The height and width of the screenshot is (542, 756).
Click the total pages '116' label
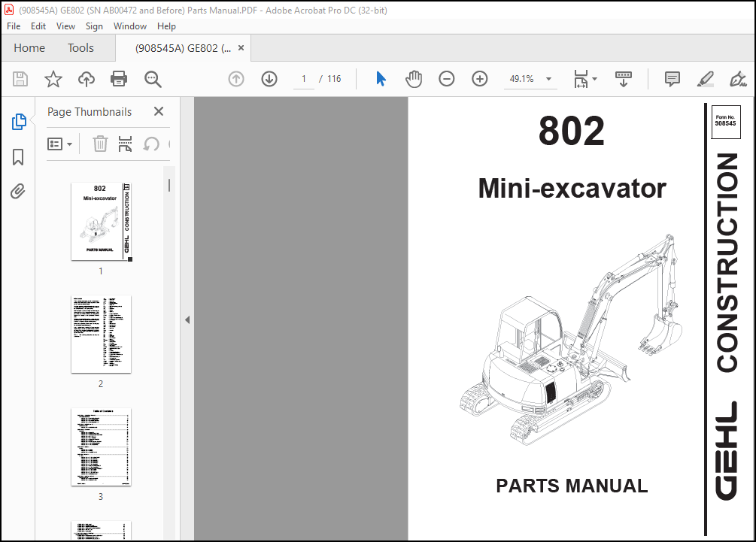click(334, 79)
